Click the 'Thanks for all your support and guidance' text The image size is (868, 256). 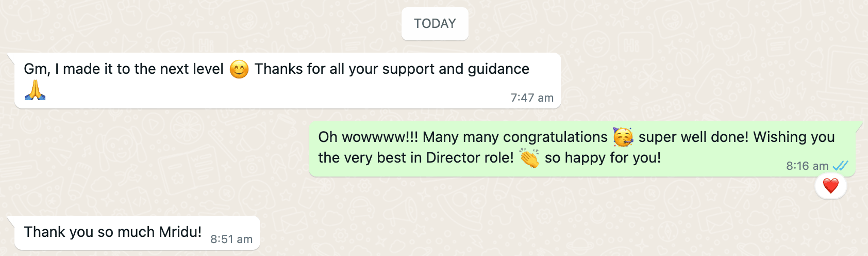point(392,69)
